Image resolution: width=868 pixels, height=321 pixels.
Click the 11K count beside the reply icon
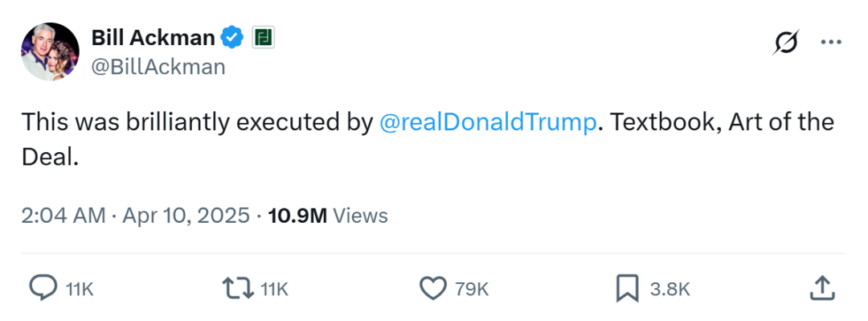(x=79, y=289)
